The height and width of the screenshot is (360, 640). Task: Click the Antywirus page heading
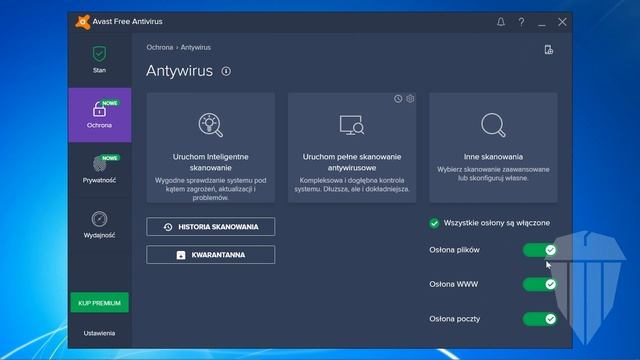click(180, 71)
